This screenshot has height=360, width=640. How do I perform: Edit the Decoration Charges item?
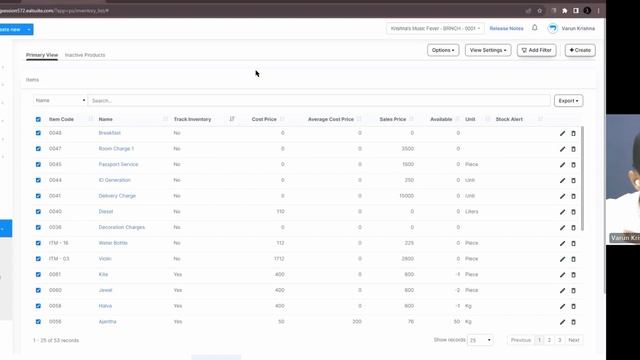tap(562, 227)
